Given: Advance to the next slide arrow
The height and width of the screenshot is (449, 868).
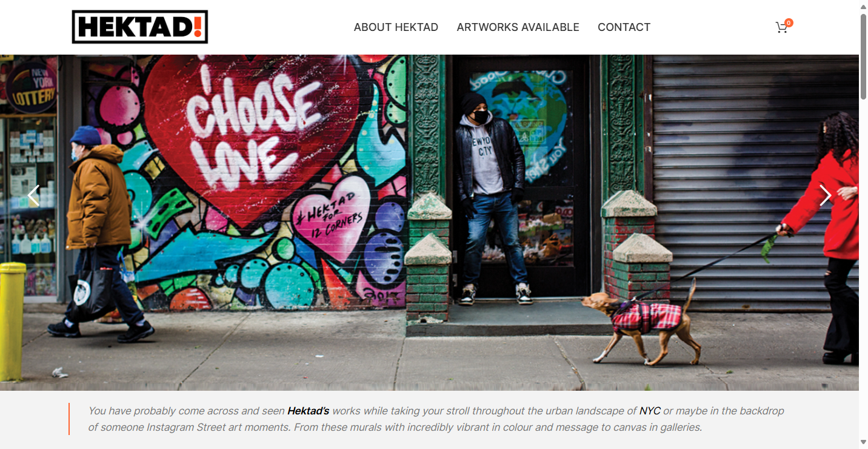Looking at the screenshot, I should (x=825, y=195).
